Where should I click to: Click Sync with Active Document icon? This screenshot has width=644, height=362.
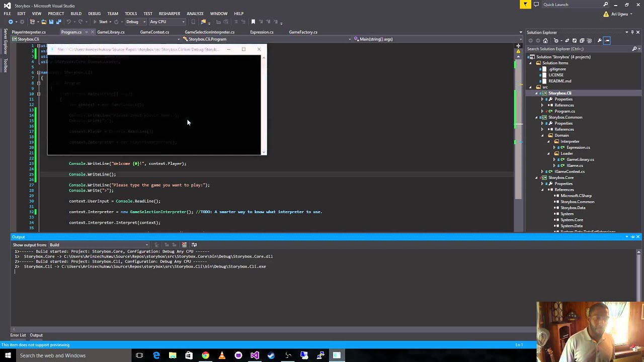coord(567,41)
